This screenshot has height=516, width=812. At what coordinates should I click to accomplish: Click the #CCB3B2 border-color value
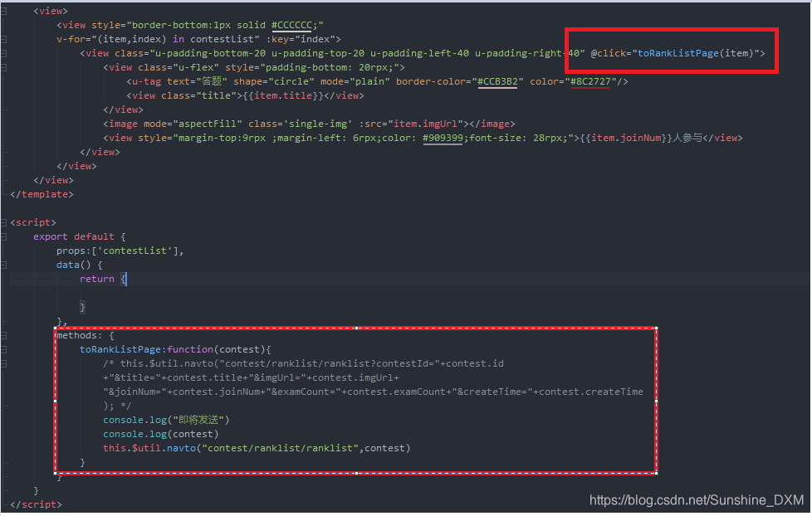(x=497, y=81)
